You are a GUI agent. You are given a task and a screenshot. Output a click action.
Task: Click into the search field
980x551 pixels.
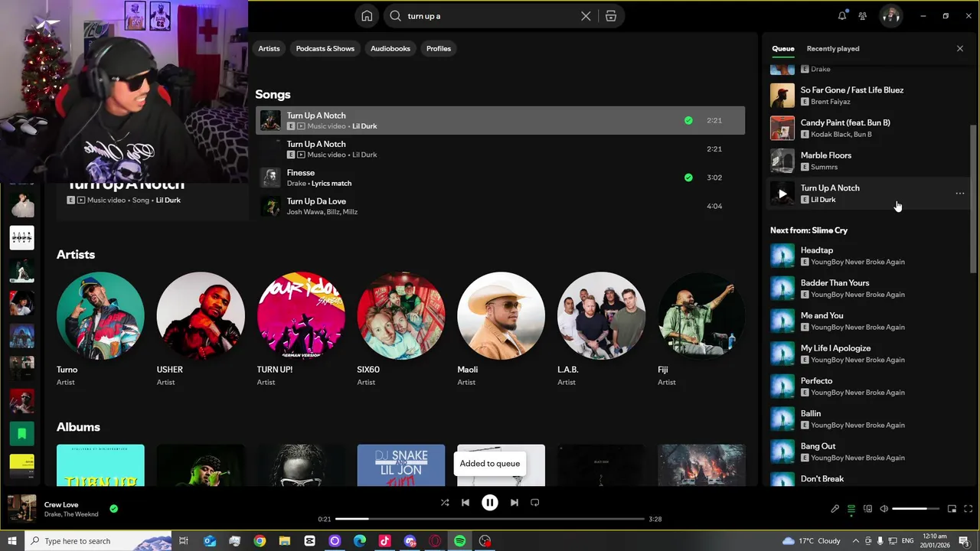490,16
